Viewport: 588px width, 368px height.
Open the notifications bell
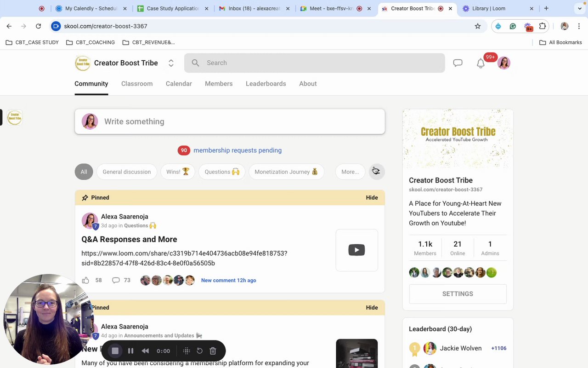[481, 63]
